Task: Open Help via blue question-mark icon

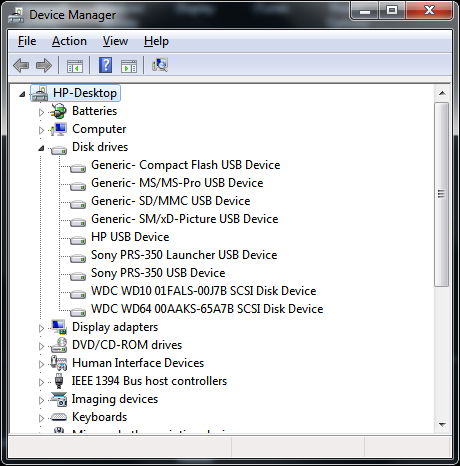Action: click(105, 65)
